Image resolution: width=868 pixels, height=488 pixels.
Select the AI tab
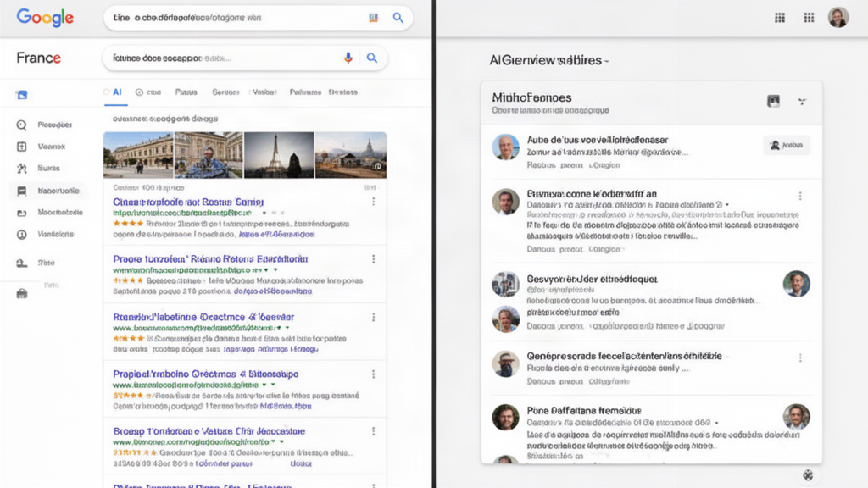(115, 92)
